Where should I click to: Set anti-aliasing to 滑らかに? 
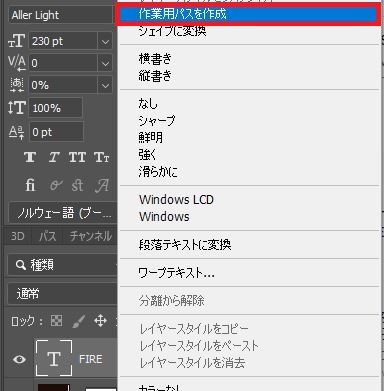[158, 172]
